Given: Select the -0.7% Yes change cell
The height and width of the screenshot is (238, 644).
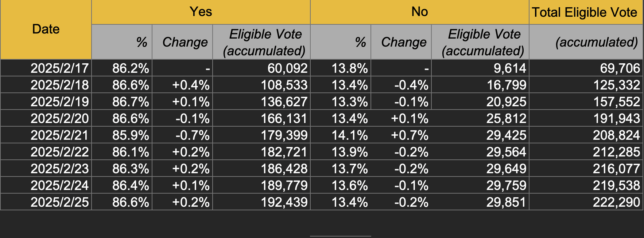Looking at the screenshot, I should click(x=182, y=135).
